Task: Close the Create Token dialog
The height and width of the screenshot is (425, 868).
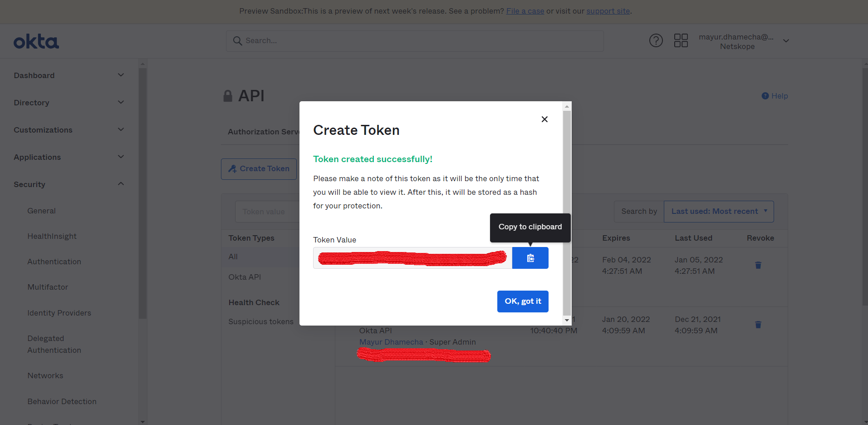Action: tap(544, 119)
